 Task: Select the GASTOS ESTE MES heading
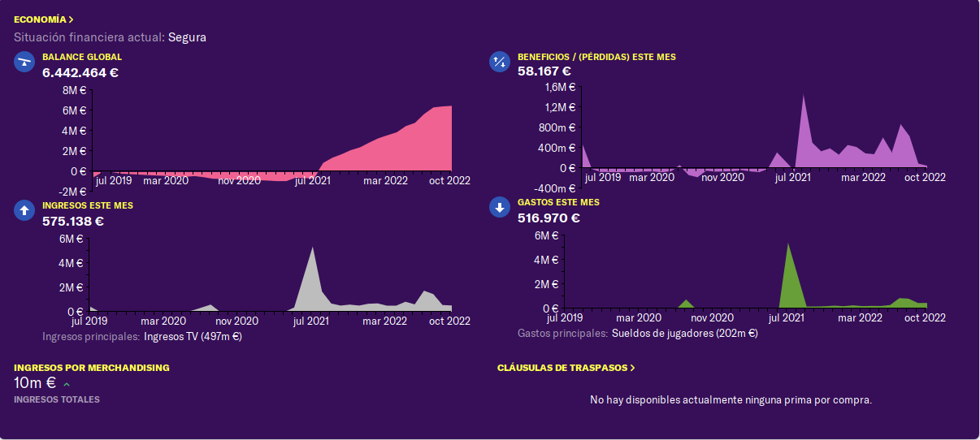pyautogui.click(x=558, y=202)
